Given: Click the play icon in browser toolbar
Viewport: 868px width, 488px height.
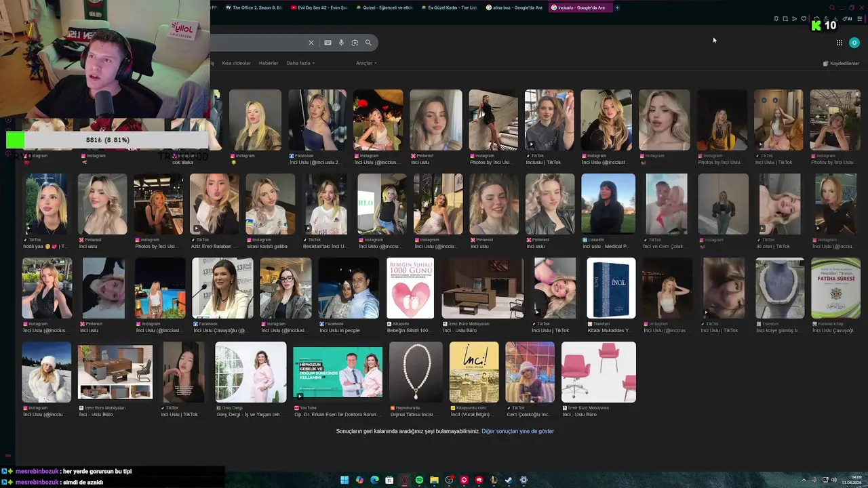Looking at the screenshot, I should [794, 19].
